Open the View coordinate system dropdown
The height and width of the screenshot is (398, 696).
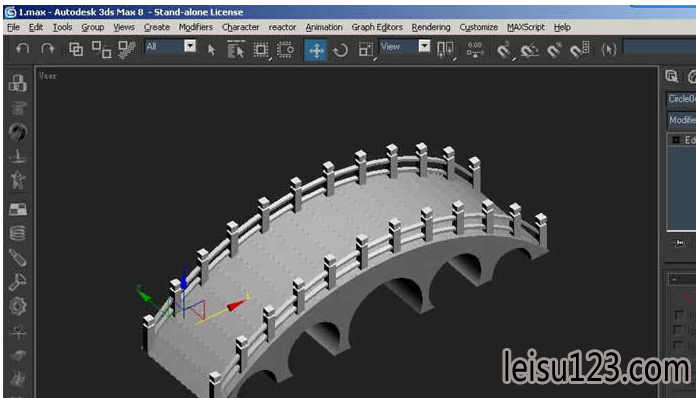tap(405, 47)
